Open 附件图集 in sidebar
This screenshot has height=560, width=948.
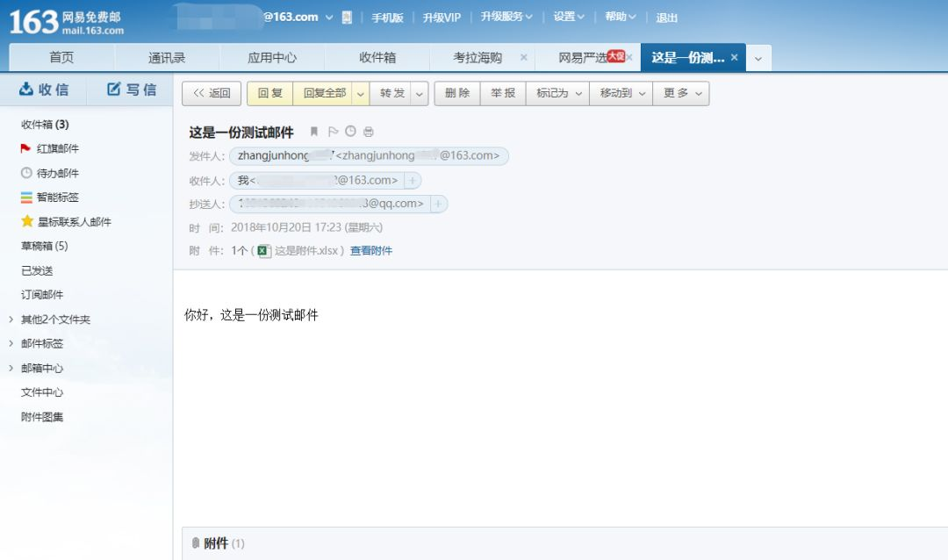pos(42,417)
